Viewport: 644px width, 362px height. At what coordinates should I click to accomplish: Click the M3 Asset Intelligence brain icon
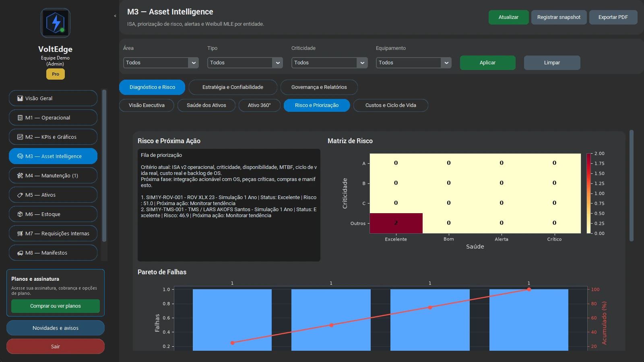coord(20,156)
